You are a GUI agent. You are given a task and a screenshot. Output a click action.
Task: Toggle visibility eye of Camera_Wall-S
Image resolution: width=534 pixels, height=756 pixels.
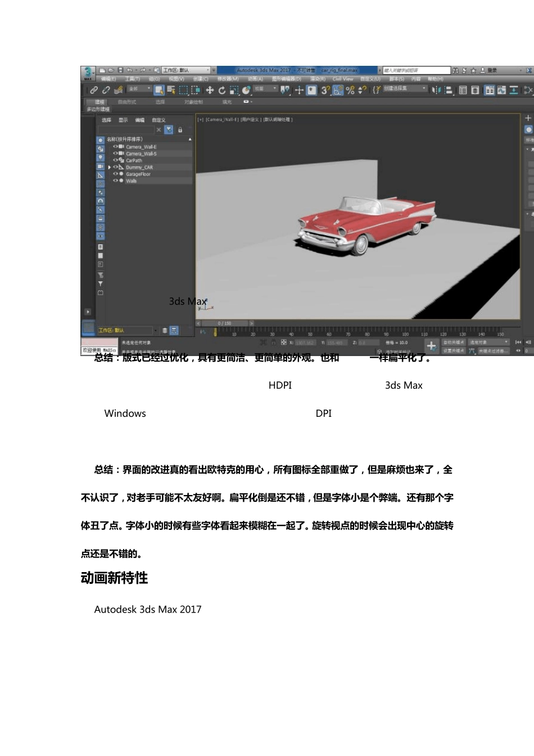click(116, 153)
